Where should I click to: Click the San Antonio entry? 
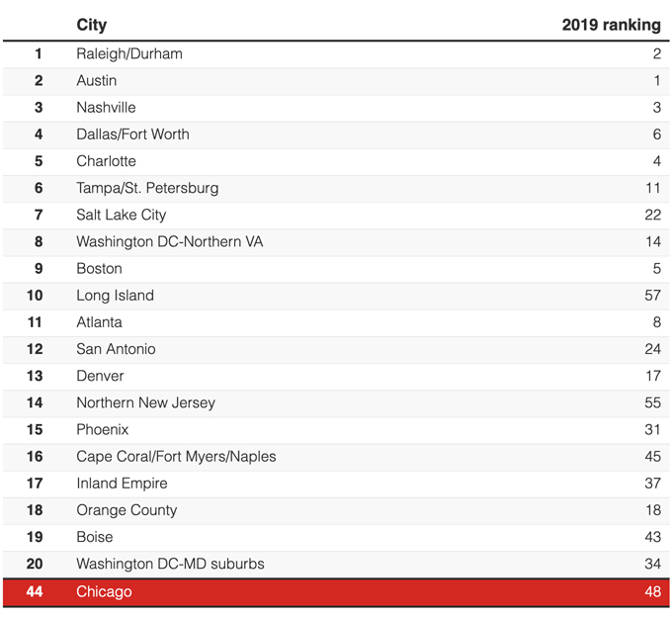coord(116,349)
